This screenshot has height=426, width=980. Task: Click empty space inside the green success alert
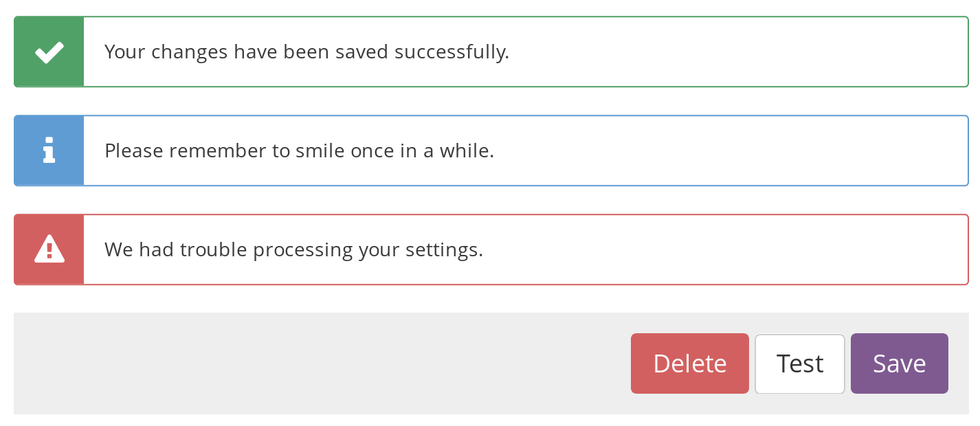point(735,52)
